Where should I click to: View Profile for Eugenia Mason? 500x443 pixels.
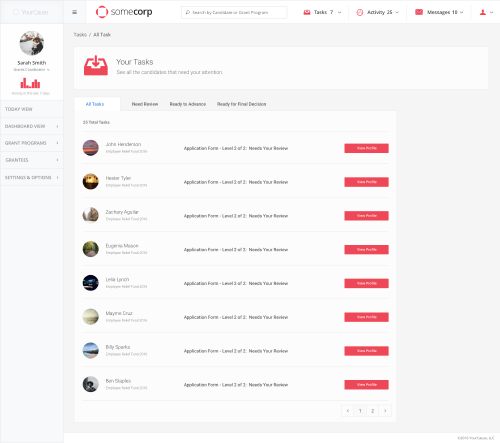(x=366, y=249)
